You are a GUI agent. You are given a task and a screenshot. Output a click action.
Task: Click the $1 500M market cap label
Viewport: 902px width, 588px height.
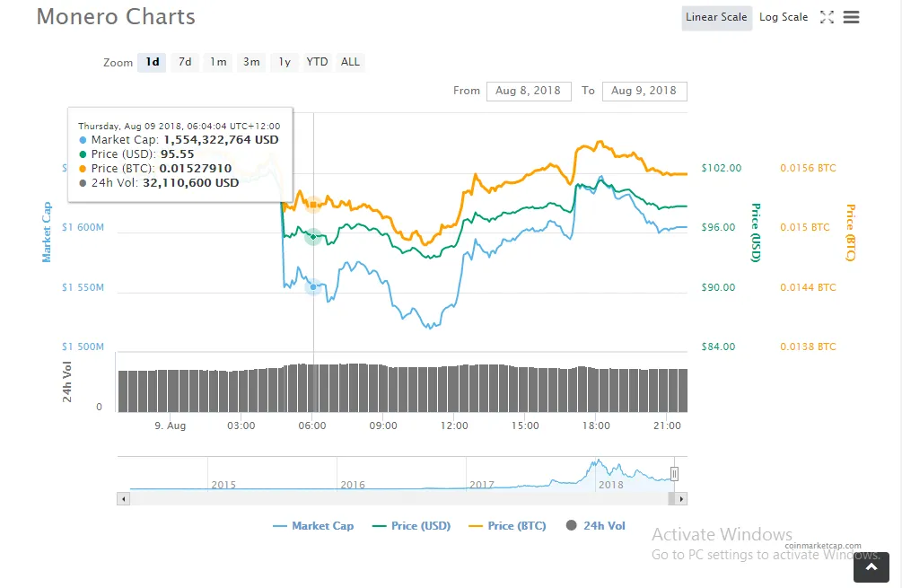83,347
